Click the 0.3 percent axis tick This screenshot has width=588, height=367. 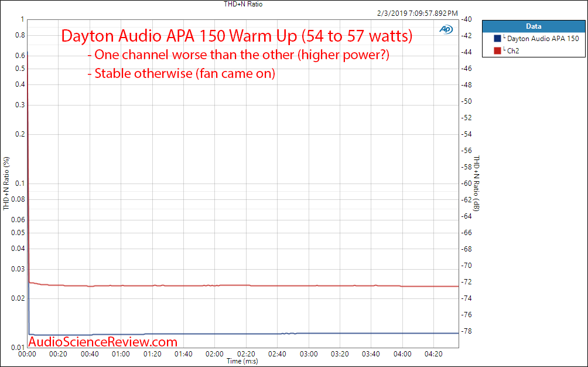tap(20, 105)
